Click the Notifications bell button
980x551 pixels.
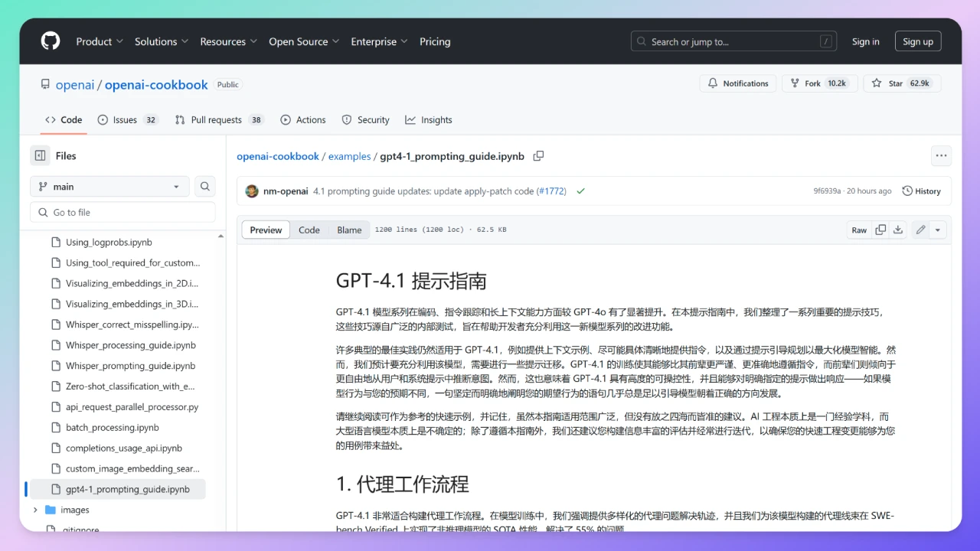(738, 83)
